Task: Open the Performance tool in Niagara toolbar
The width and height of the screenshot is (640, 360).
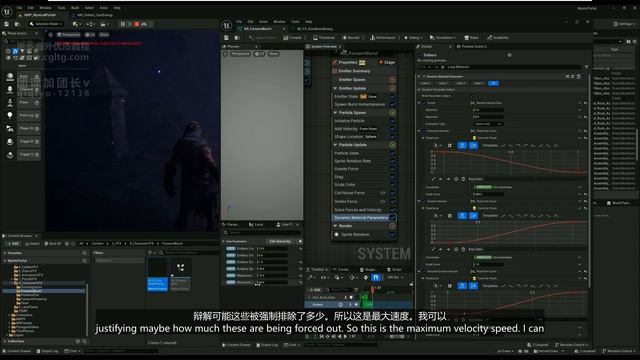Action: (383, 38)
